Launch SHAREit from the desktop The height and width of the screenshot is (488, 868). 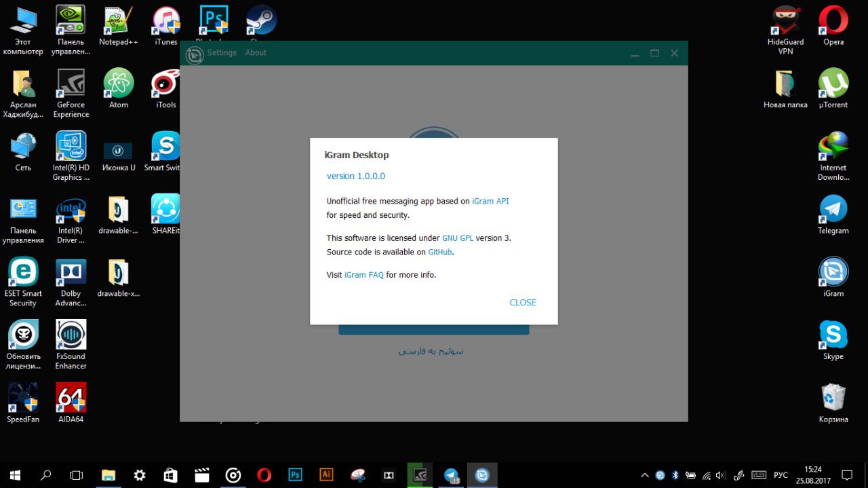(x=166, y=214)
